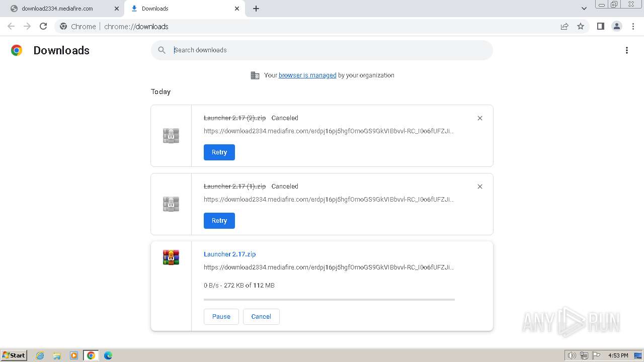Viewport: 644px width, 362px height.
Task: Retry the Launcher 2.17 (2).zip download
Action: (x=219, y=152)
